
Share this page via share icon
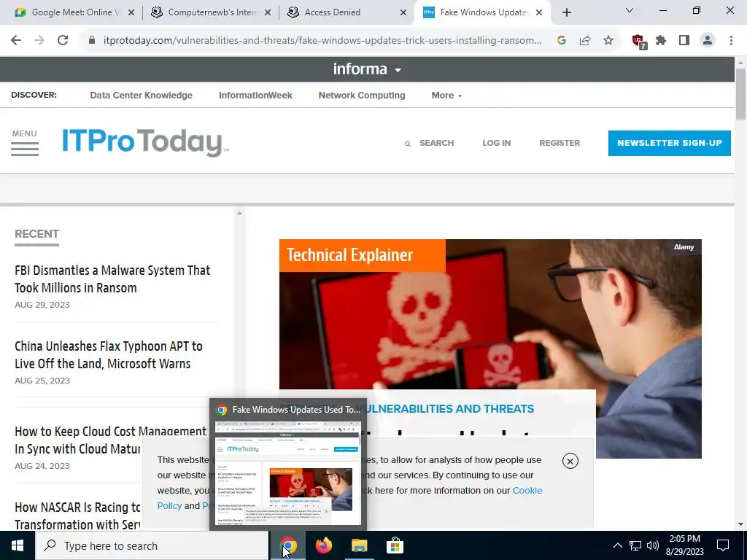click(585, 41)
